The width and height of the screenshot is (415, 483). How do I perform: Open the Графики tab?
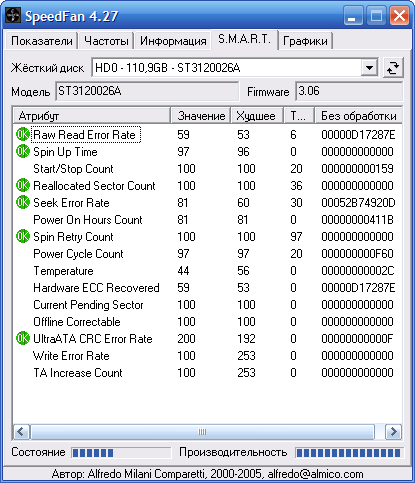[305, 41]
